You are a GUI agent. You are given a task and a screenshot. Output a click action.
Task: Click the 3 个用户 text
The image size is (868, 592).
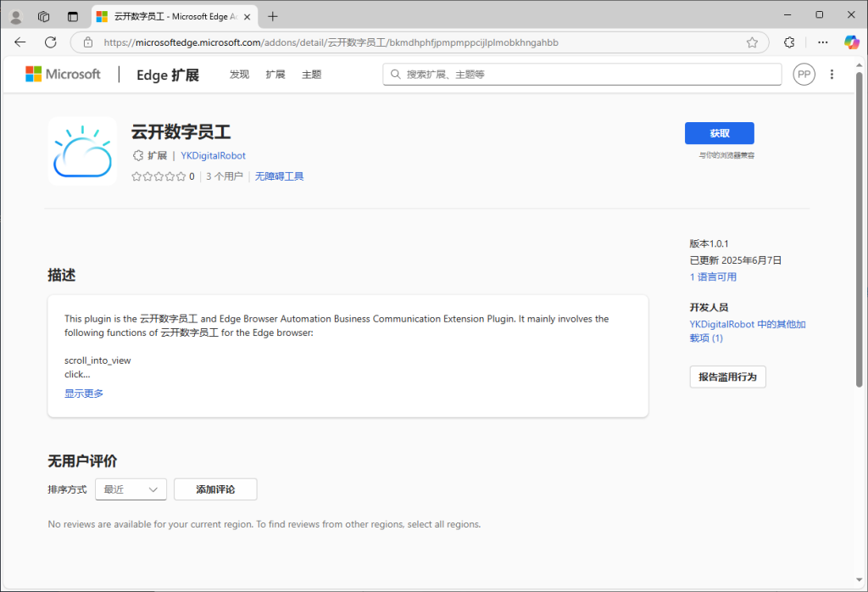[224, 176]
